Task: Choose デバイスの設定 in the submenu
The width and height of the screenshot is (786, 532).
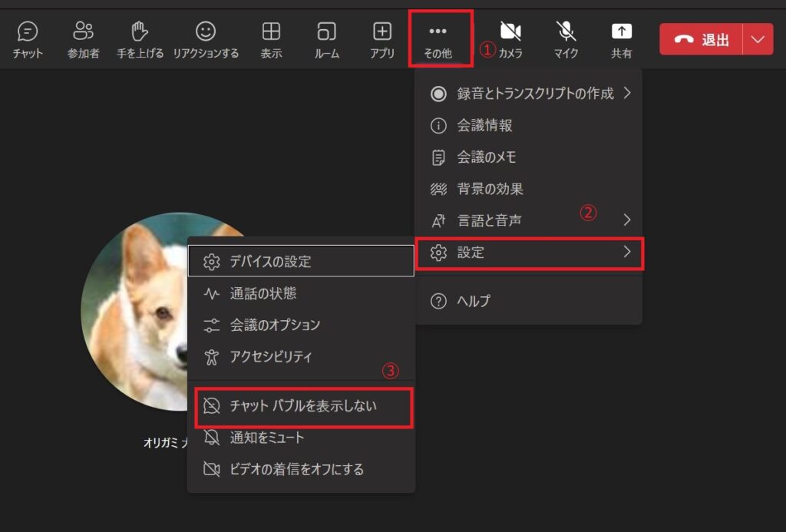Action: click(300, 261)
